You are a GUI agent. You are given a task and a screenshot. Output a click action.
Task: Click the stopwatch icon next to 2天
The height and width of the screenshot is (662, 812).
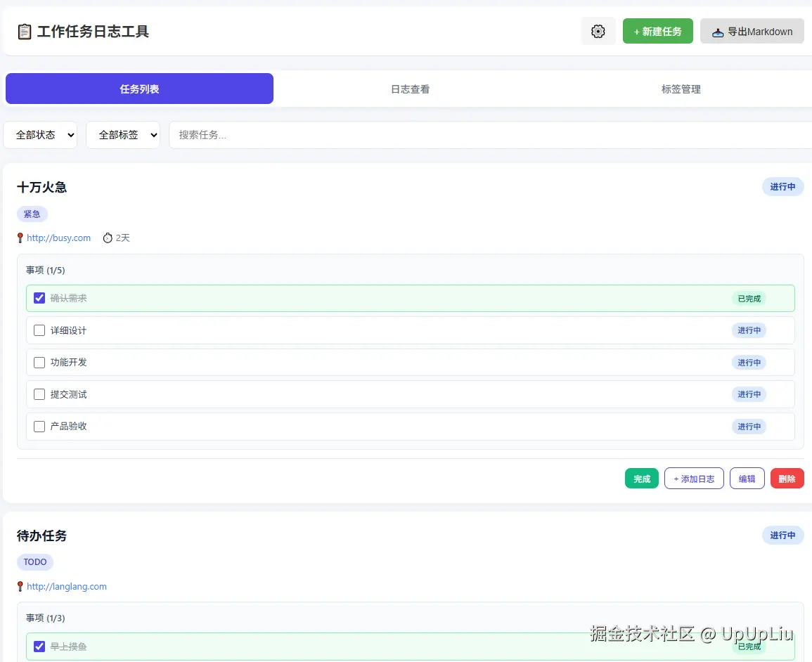click(x=107, y=238)
